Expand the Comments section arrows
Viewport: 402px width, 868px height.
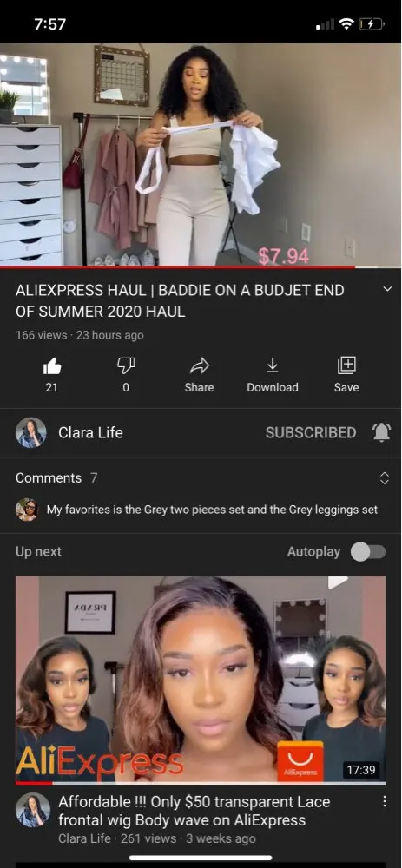click(x=385, y=478)
